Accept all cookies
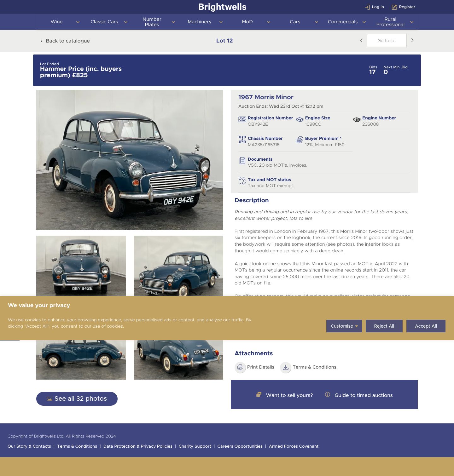This screenshot has height=476, width=454. pyautogui.click(x=426, y=326)
